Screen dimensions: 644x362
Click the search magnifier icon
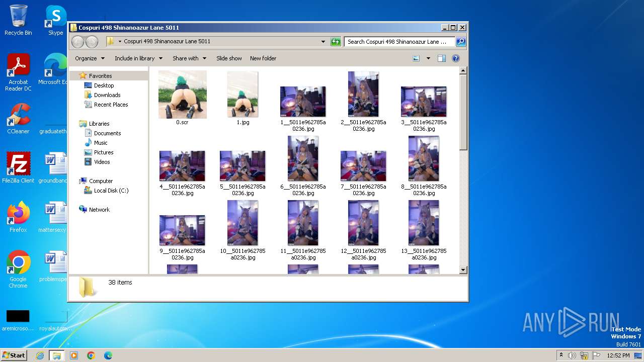click(x=460, y=42)
